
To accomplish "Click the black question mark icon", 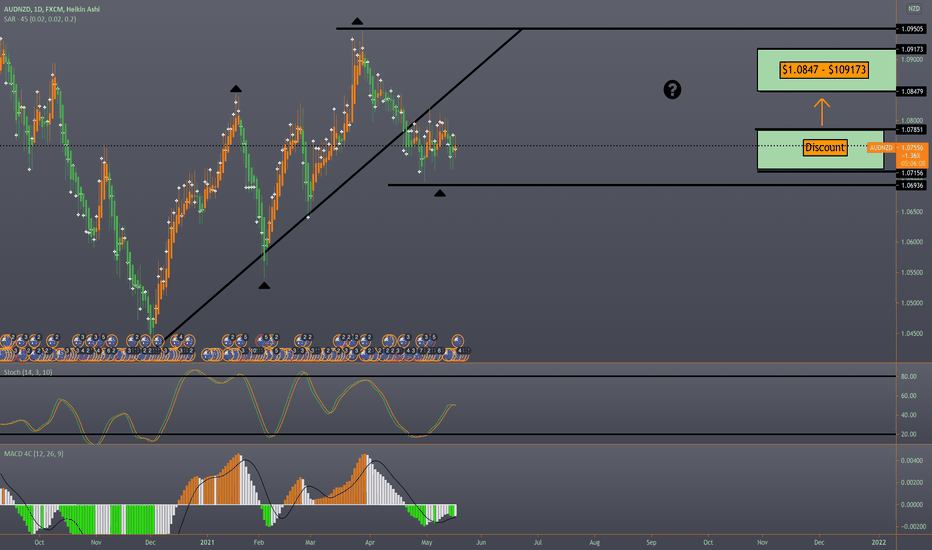I will pos(672,90).
